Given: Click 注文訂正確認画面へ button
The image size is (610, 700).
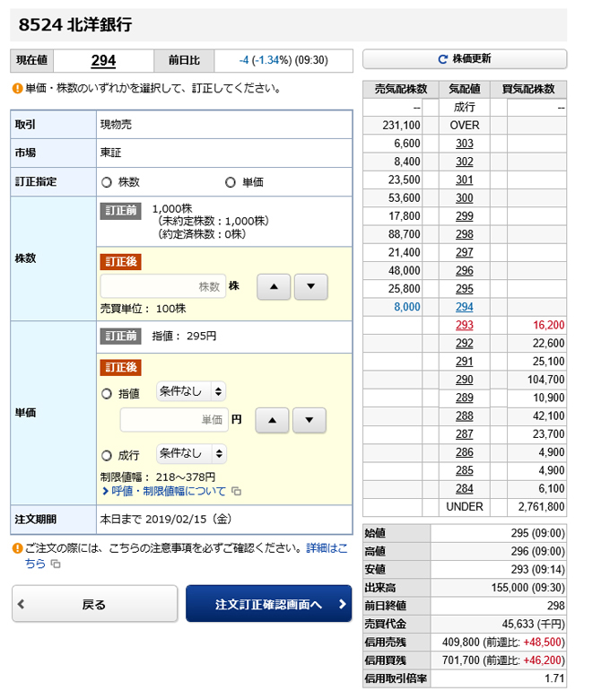Looking at the screenshot, I should (x=268, y=604).
